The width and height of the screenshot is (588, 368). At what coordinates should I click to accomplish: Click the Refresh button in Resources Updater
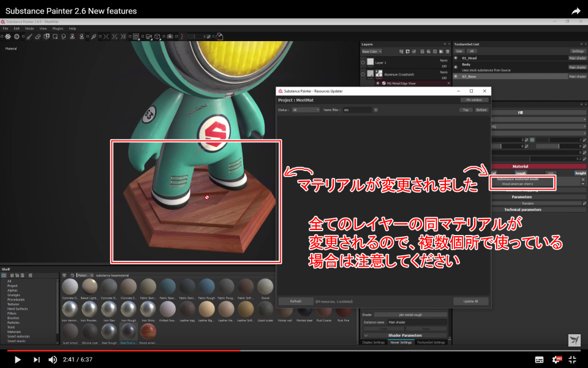pos(295,301)
